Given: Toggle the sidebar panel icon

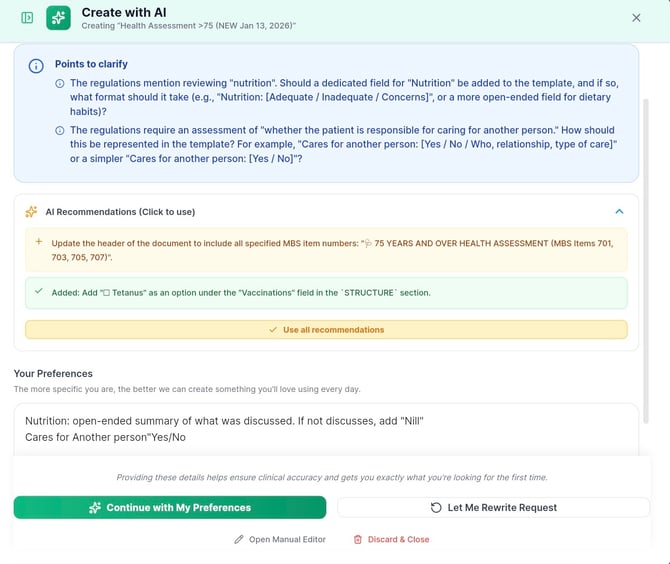Looking at the screenshot, I should [27, 18].
